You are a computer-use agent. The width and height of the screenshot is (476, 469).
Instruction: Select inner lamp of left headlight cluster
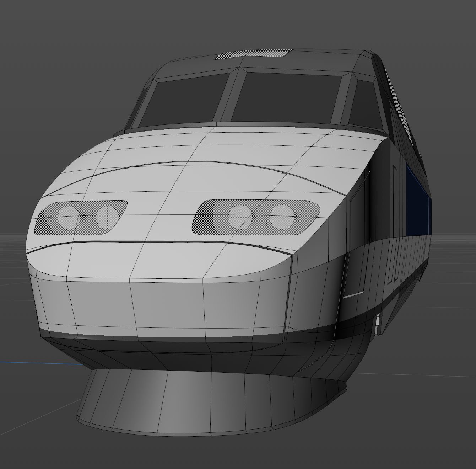107,217
